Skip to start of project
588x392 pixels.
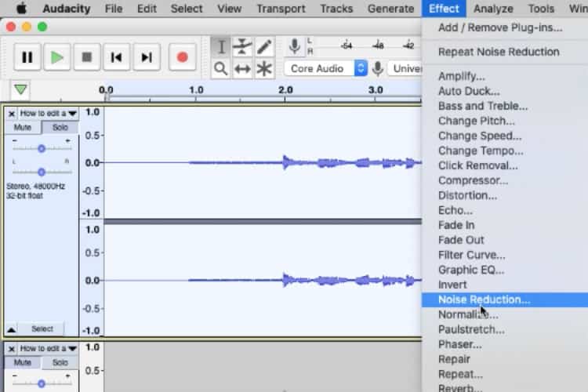coord(117,57)
